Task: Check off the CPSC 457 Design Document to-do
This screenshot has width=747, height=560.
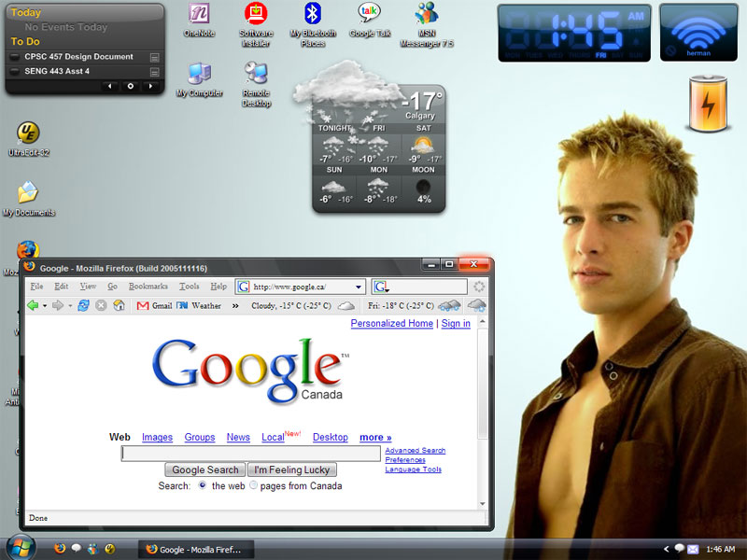Action: click(x=15, y=57)
